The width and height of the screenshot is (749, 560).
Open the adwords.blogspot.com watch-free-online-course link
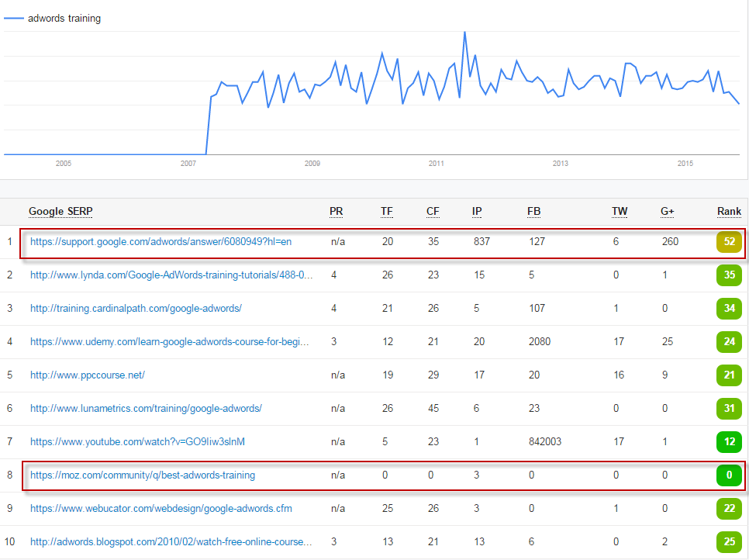[x=171, y=542]
